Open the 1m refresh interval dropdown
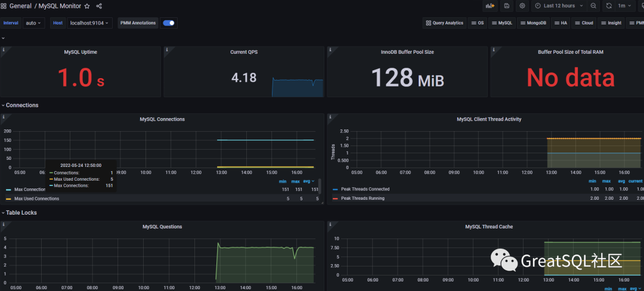 point(624,6)
